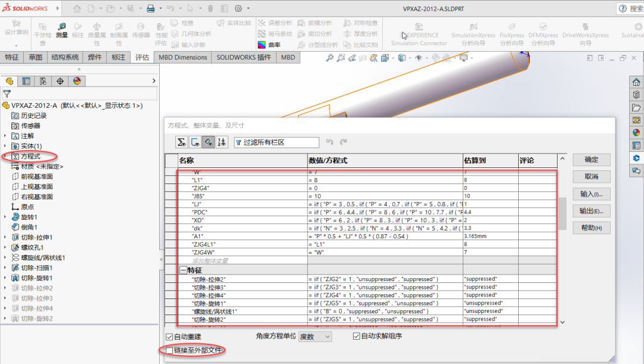The height and width of the screenshot is (364, 644).
Task: Click the 搜索 help button
Action: point(630,8)
